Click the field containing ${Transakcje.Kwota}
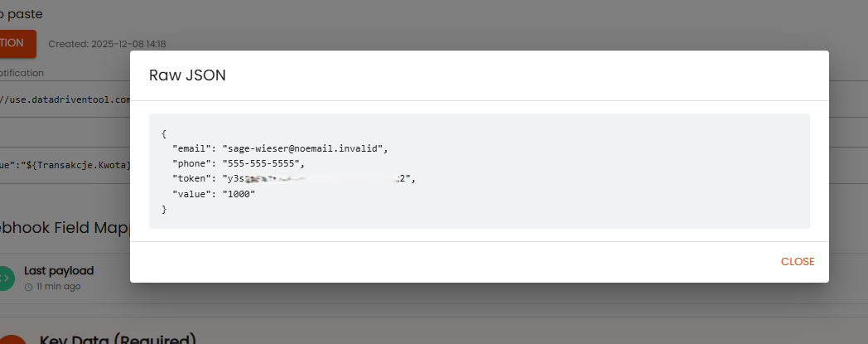Image resolution: width=868 pixels, height=344 pixels. (x=66, y=165)
